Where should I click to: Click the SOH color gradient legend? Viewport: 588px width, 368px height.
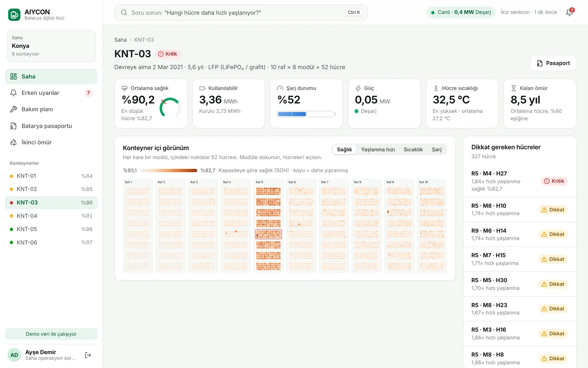tap(169, 170)
